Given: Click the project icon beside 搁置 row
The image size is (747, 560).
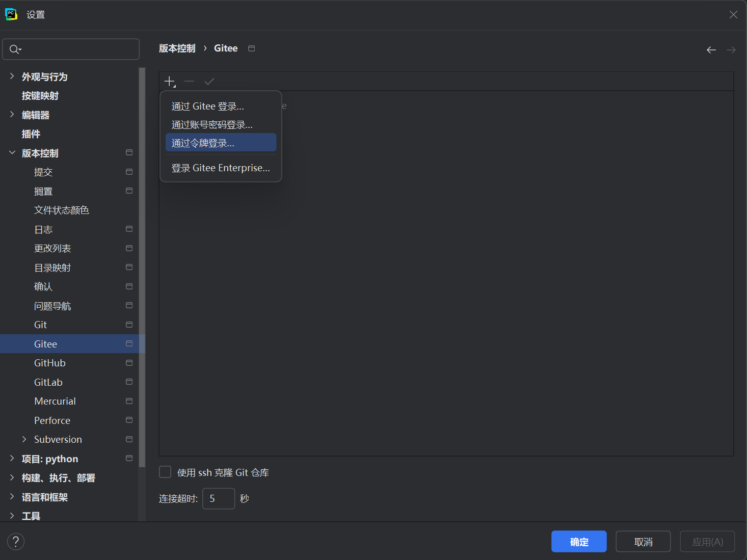Looking at the screenshot, I should pyautogui.click(x=129, y=191).
